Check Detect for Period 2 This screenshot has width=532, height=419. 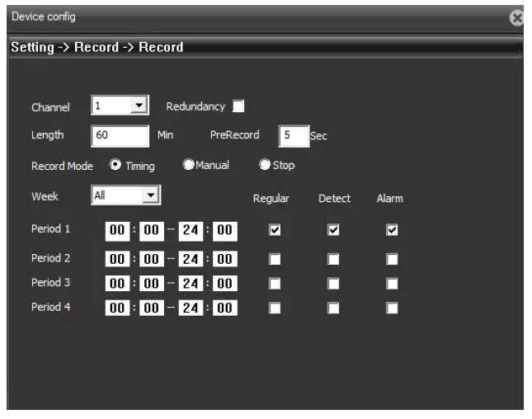(333, 259)
